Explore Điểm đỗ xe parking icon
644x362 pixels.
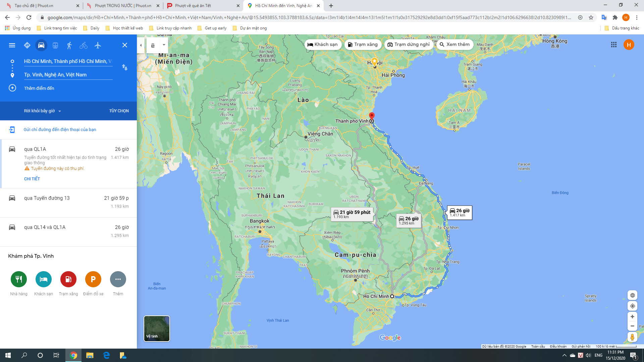point(93,279)
